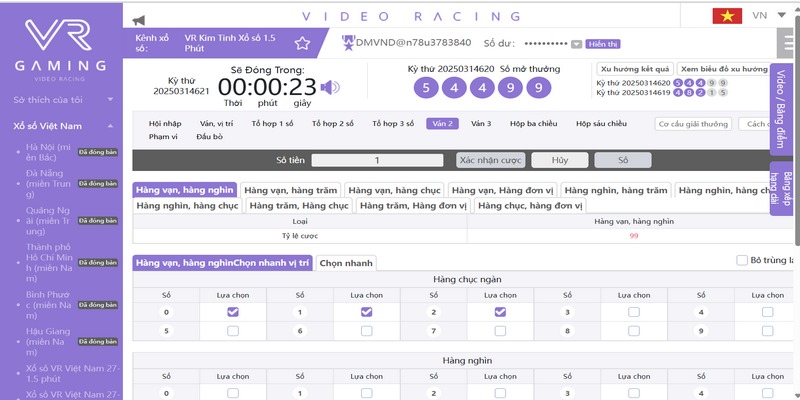Uncheck number 0 in Hàng chục ngàn
This screenshot has height=400, width=800.
(x=233, y=312)
